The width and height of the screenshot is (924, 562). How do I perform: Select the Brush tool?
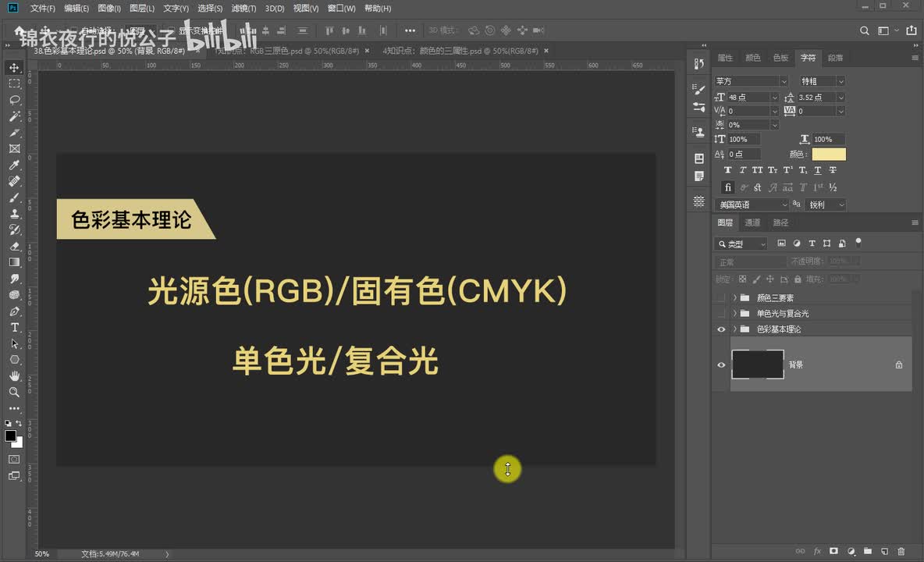[14, 197]
